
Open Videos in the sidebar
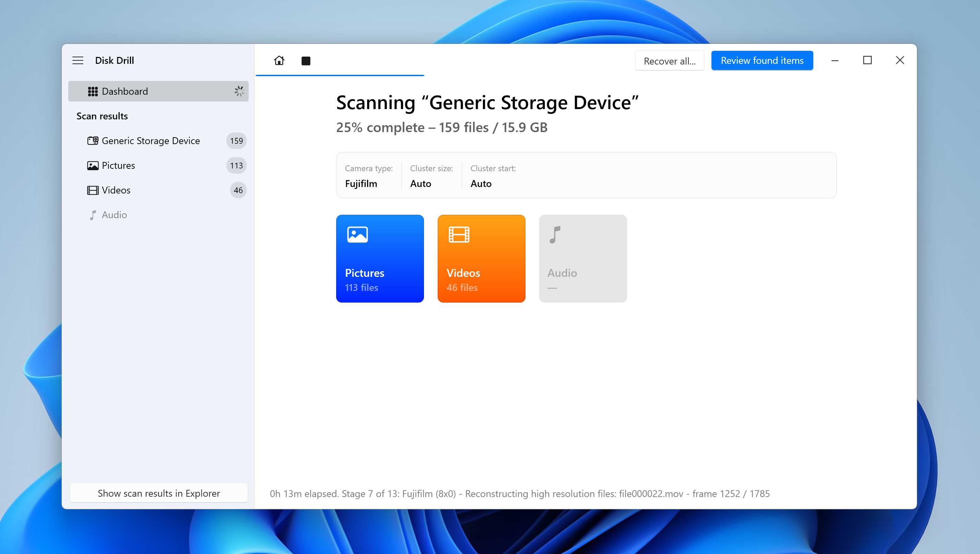click(x=158, y=190)
